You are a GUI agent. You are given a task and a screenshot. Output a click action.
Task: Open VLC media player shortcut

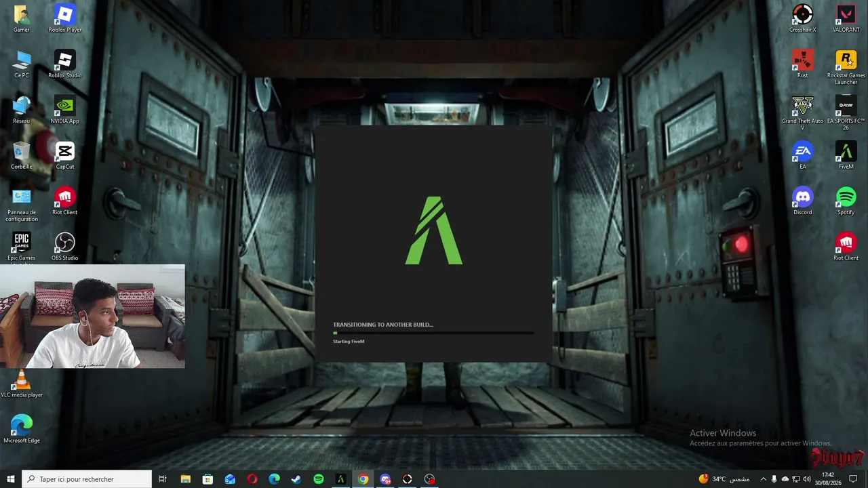22,383
